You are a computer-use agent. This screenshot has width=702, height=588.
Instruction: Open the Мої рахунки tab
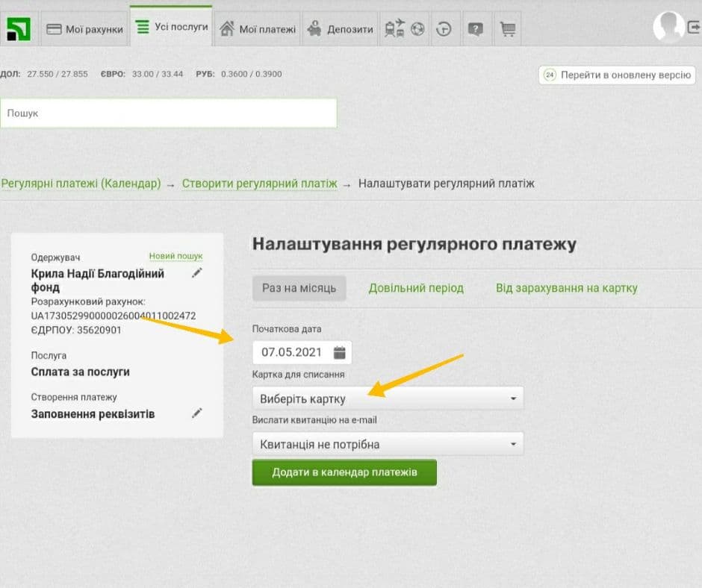[84, 29]
